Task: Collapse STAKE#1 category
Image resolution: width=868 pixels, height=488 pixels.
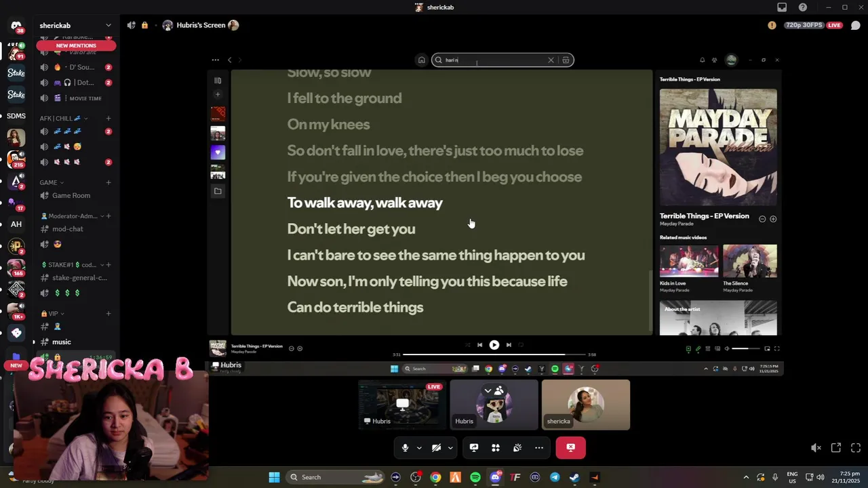Action: (x=71, y=265)
